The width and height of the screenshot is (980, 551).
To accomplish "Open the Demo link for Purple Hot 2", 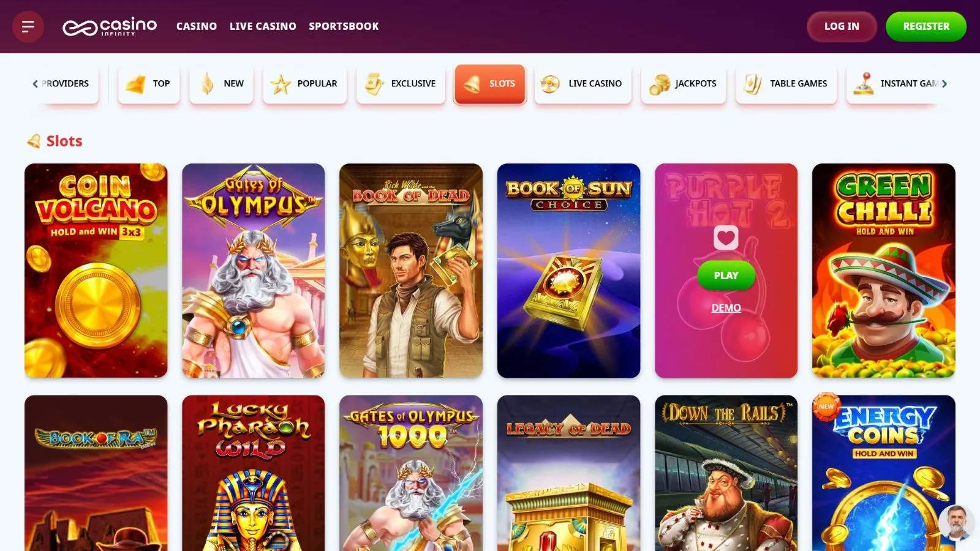I will point(726,308).
